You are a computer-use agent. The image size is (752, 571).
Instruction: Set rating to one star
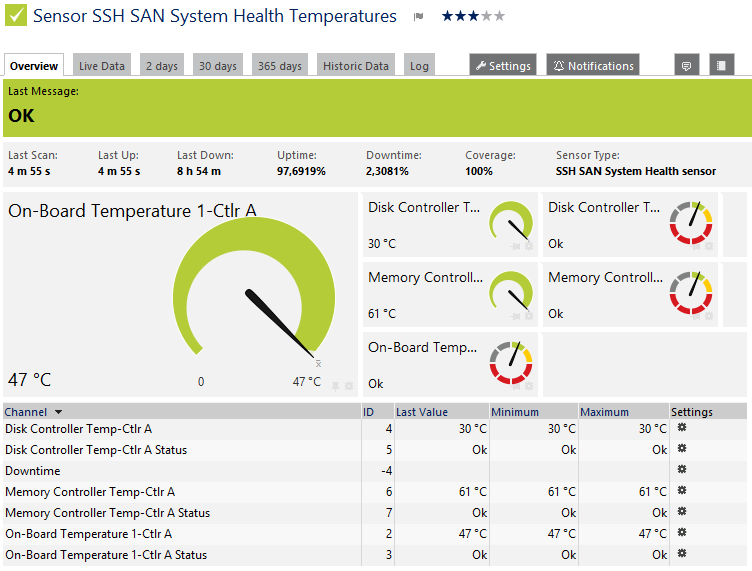[x=447, y=16]
